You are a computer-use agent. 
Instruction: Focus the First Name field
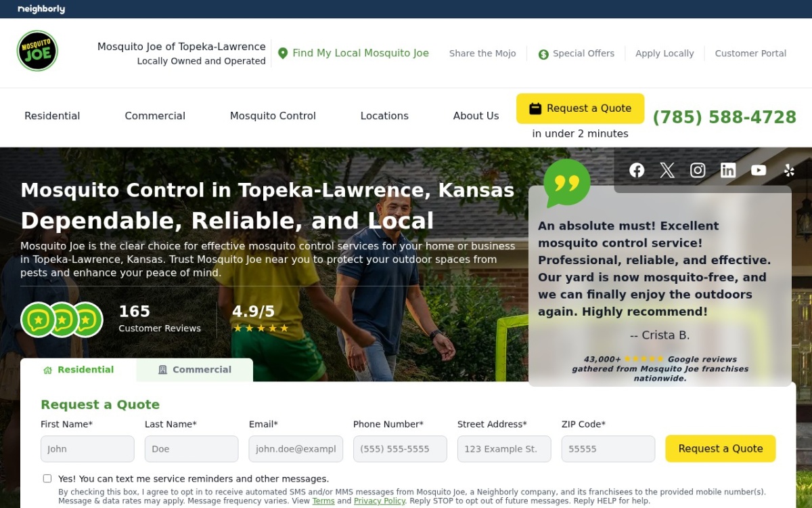coord(87,449)
